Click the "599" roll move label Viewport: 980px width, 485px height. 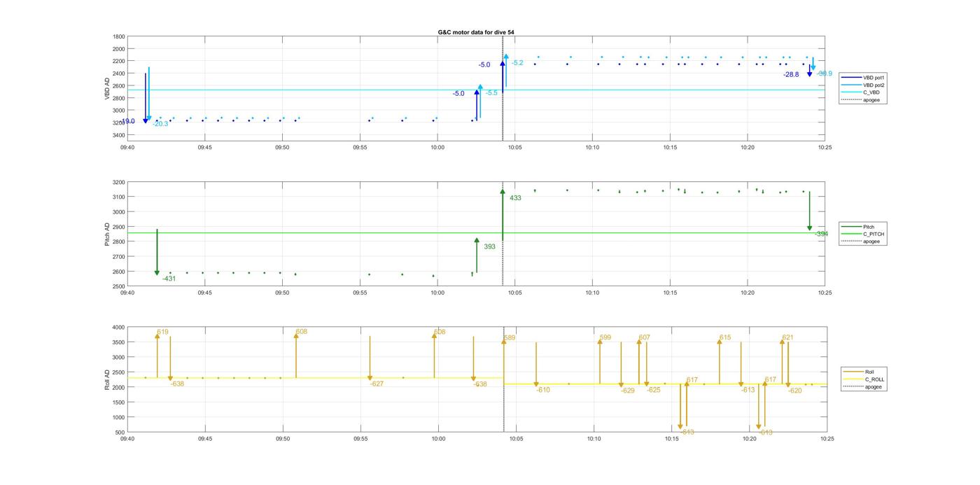coord(605,338)
